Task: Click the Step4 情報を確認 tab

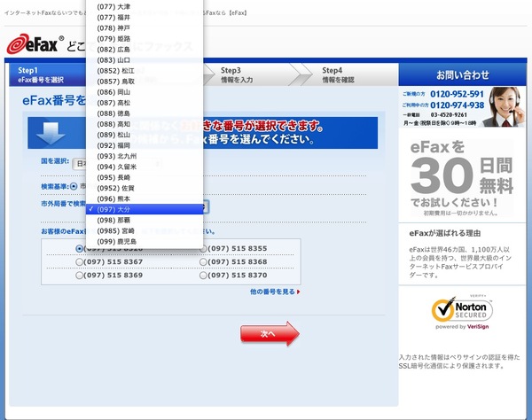Action: (x=349, y=75)
